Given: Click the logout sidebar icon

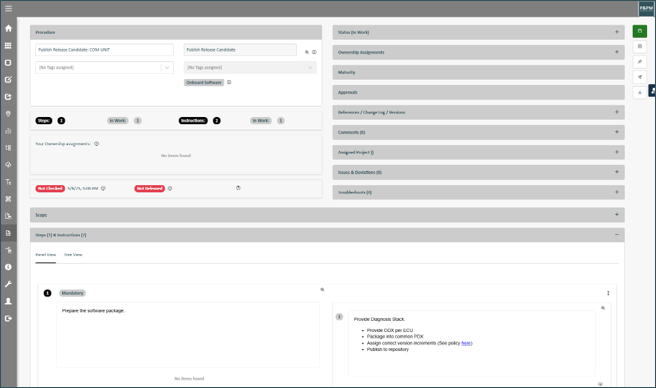Looking at the screenshot, I should pyautogui.click(x=8, y=319).
